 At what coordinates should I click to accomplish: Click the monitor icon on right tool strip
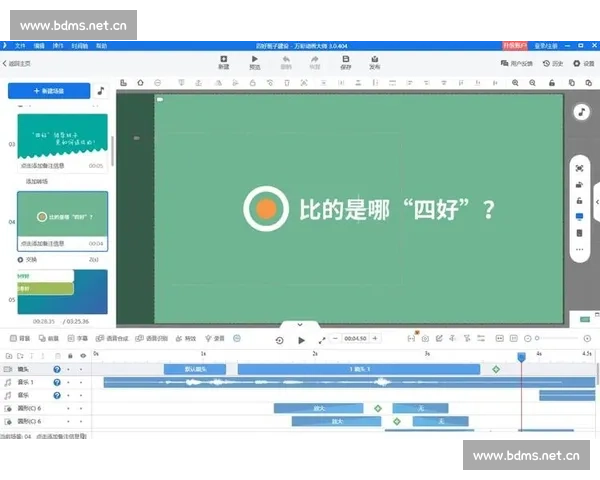click(579, 217)
